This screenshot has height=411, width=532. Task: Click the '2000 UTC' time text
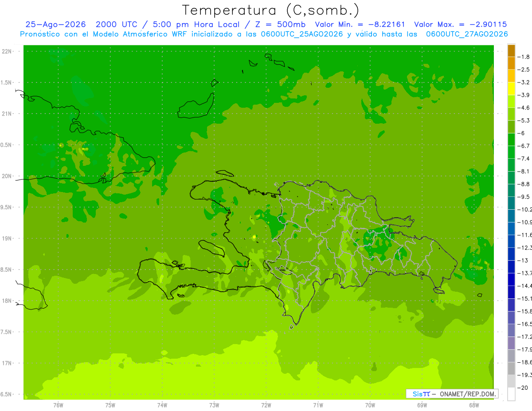pyautogui.click(x=116, y=24)
